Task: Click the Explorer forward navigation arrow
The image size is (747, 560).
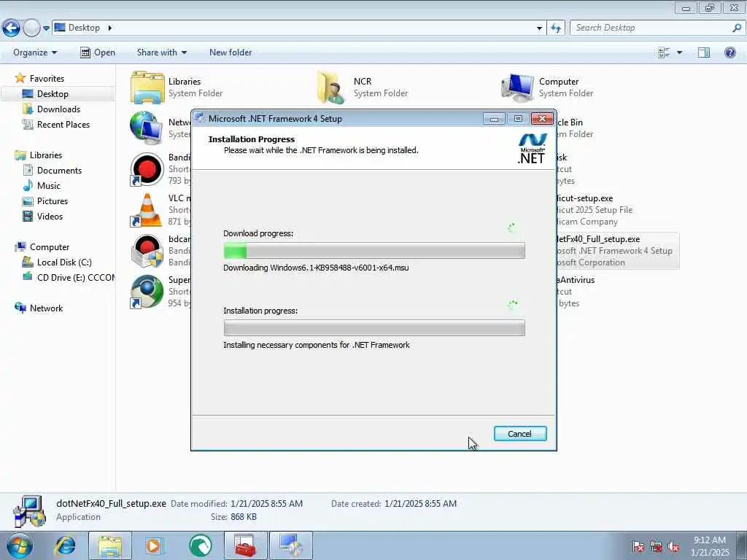Action: 32,28
